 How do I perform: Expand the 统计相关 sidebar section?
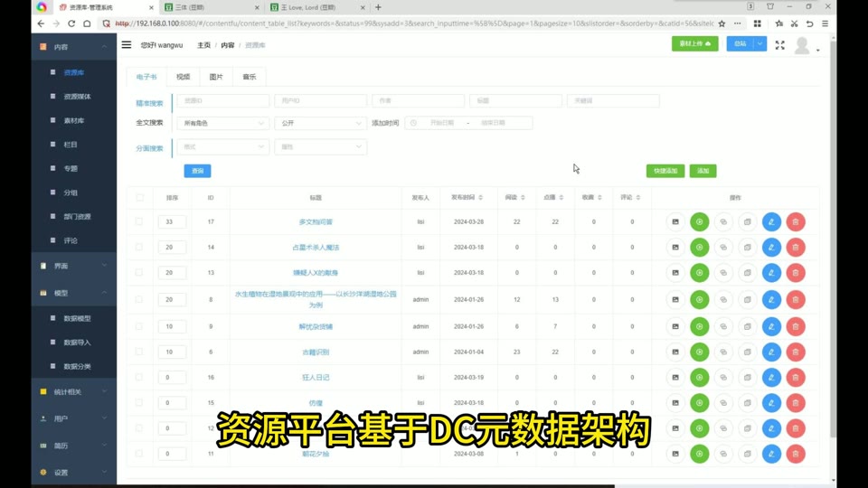click(x=73, y=391)
